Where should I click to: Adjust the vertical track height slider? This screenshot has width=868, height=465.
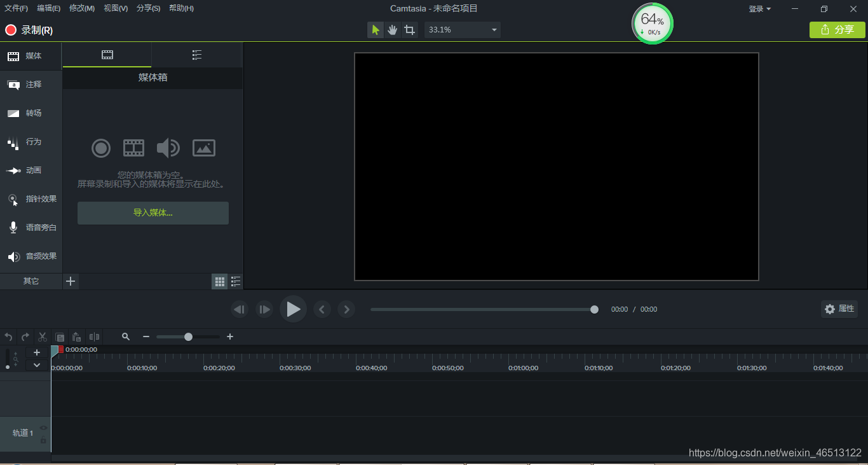pyautogui.click(x=8, y=359)
